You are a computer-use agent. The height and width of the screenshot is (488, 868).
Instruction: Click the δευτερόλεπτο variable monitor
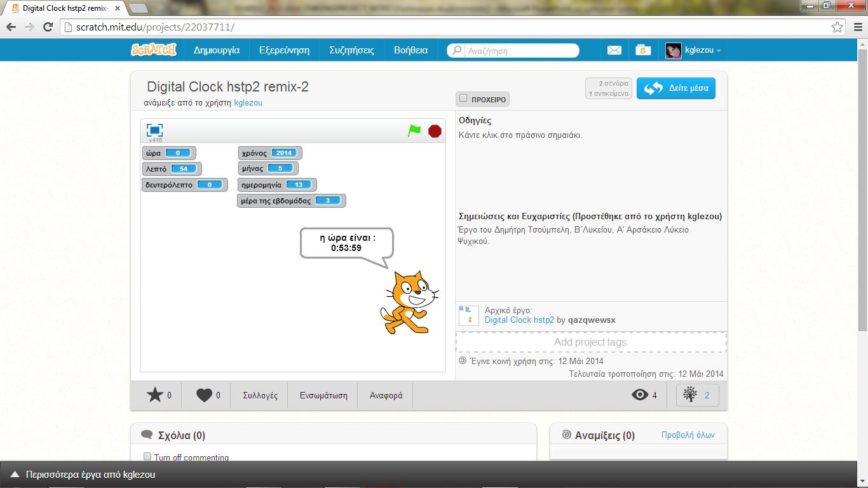[185, 185]
